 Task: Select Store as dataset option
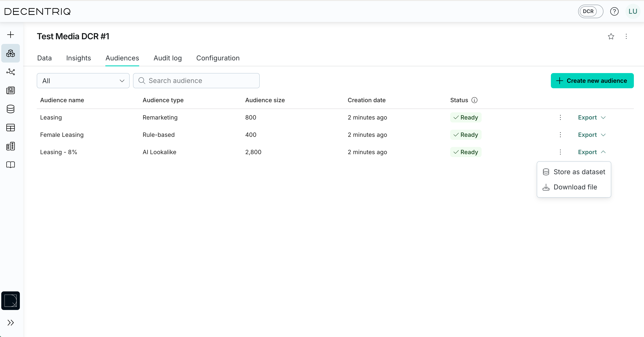(x=574, y=172)
